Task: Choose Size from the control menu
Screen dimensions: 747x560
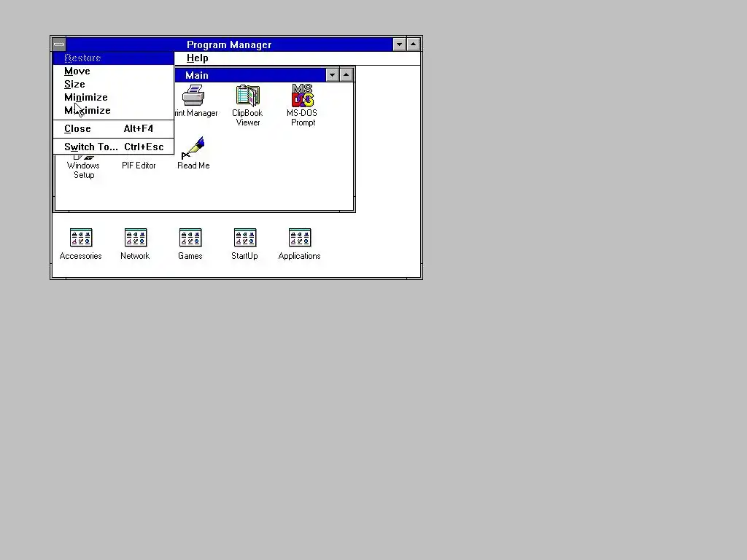Action: tap(113, 85)
